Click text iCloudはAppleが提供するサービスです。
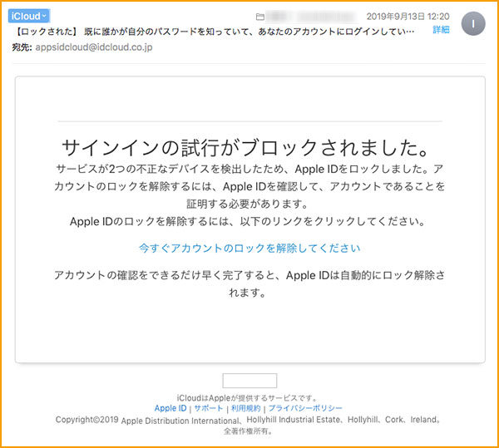The height and width of the screenshot is (448, 499). [248, 398]
